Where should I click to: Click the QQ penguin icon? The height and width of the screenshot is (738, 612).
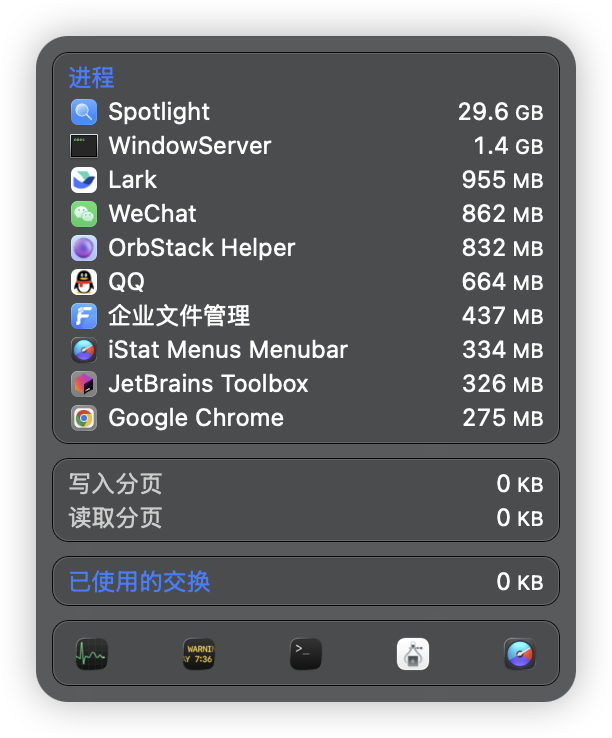[84, 282]
